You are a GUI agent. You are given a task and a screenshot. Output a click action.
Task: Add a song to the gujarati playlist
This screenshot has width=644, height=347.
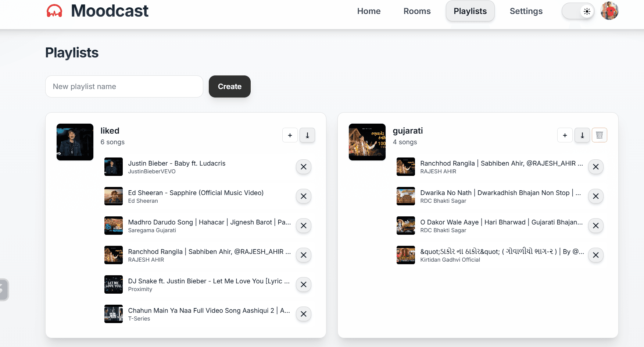[565, 135]
